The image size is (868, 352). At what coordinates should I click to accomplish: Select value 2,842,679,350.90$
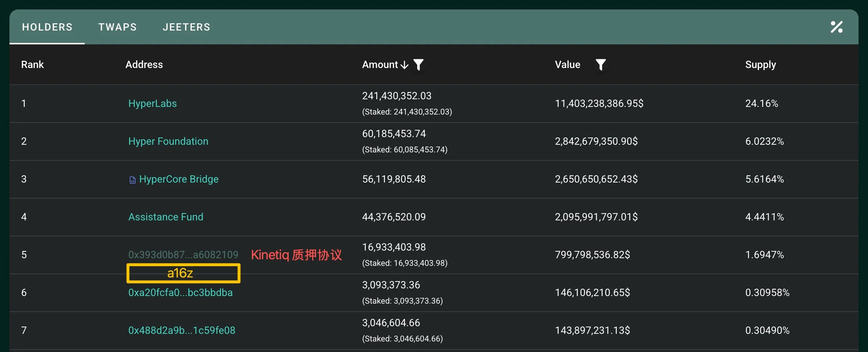(596, 141)
